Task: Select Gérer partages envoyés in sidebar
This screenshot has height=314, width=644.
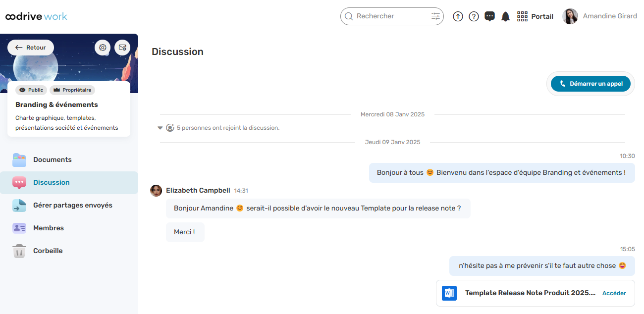Action: pos(72,205)
